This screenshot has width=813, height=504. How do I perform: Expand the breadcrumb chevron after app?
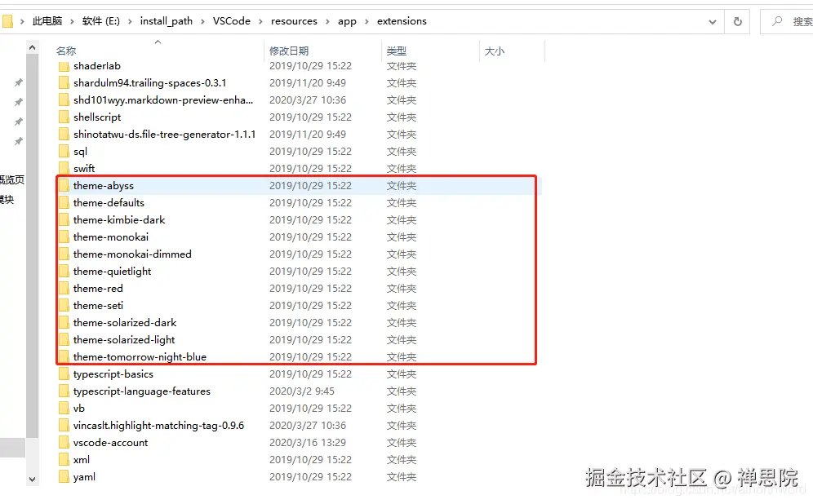pyautogui.click(x=366, y=21)
